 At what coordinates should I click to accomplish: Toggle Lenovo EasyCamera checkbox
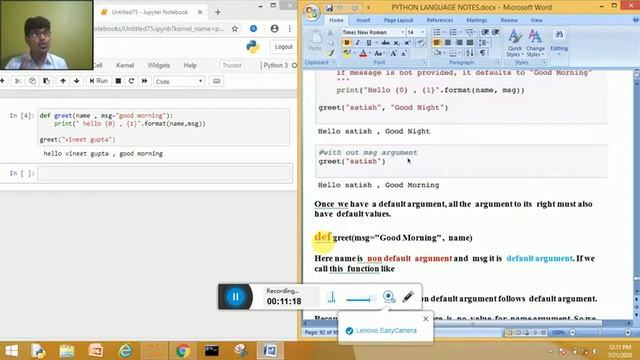pos(349,331)
